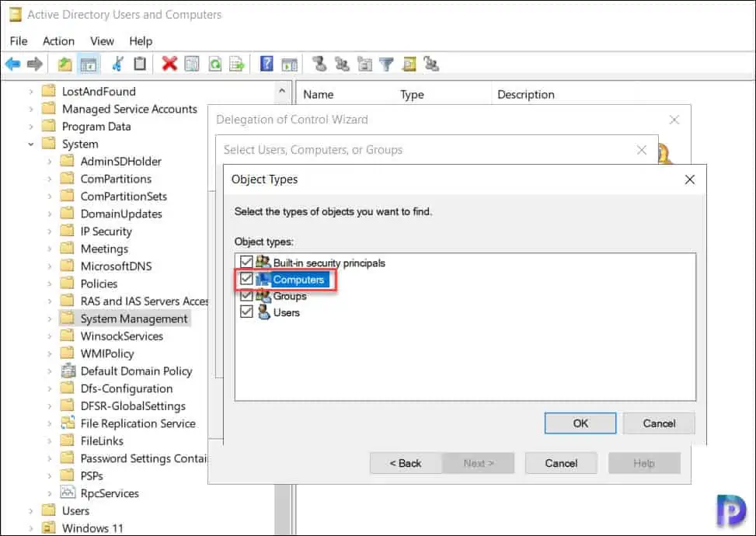Select the FileLinks tree item

(102, 440)
